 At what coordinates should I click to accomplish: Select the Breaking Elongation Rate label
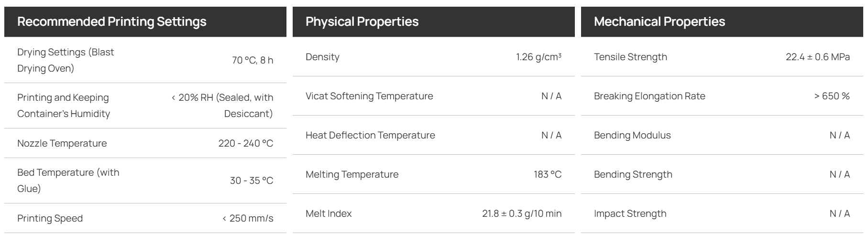pos(649,96)
